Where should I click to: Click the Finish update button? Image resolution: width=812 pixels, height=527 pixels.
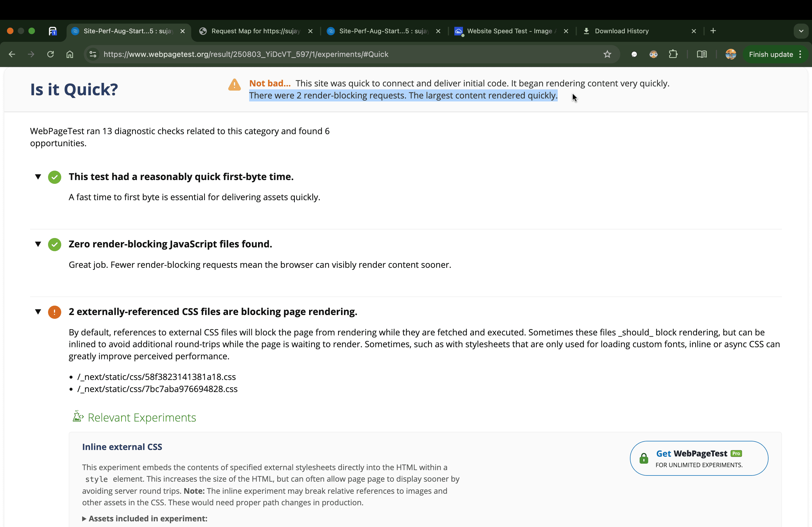pyautogui.click(x=771, y=54)
